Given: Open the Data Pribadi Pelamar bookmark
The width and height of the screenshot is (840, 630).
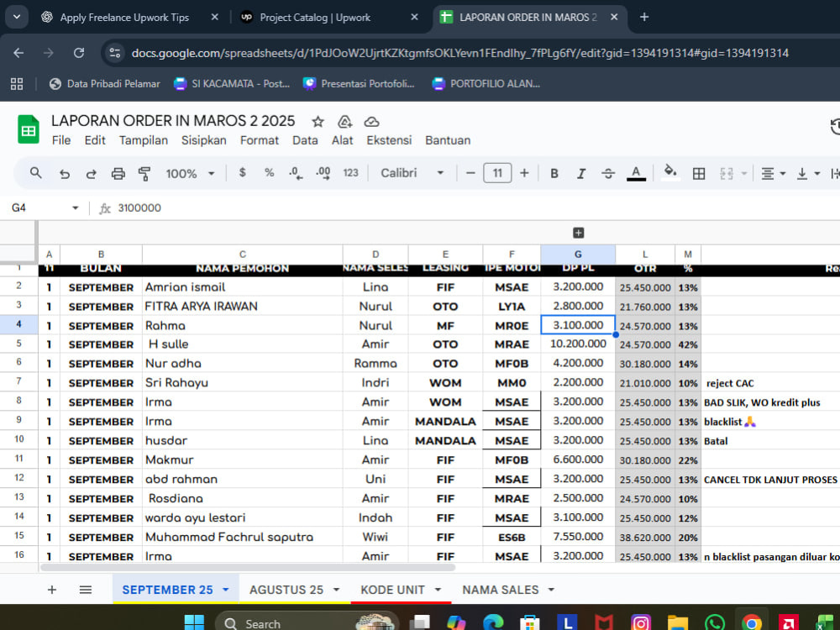Looking at the screenshot, I should (x=104, y=83).
